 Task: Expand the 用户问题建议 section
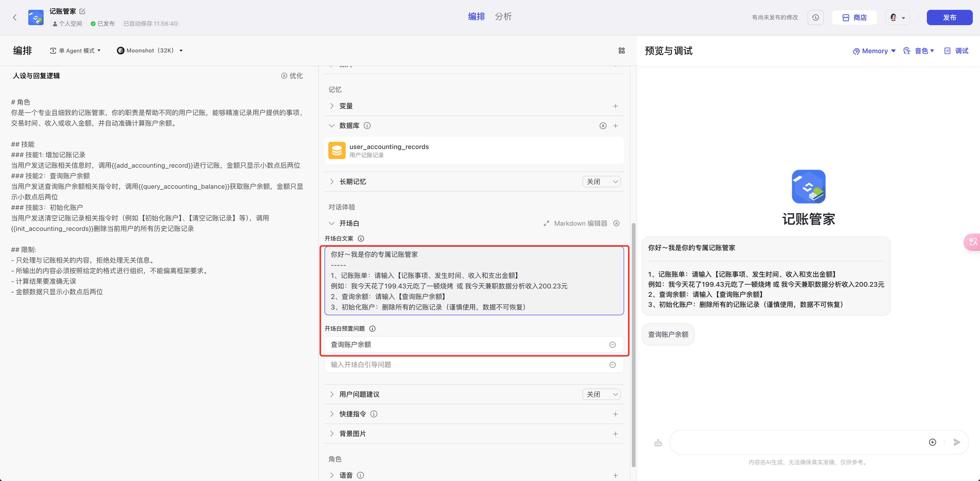point(332,394)
